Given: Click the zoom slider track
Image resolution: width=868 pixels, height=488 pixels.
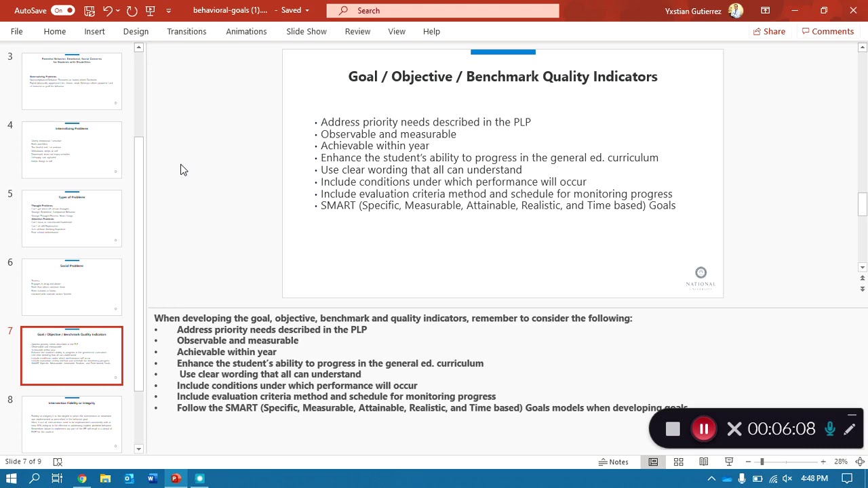Looking at the screenshot, I should tap(785, 462).
